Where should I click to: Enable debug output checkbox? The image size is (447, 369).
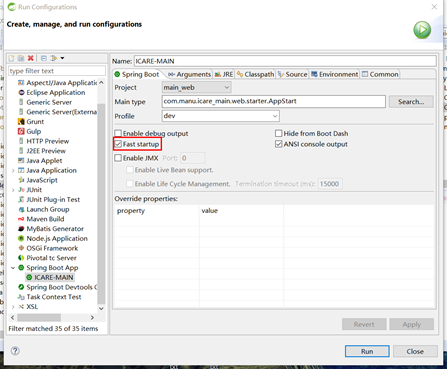click(x=118, y=133)
